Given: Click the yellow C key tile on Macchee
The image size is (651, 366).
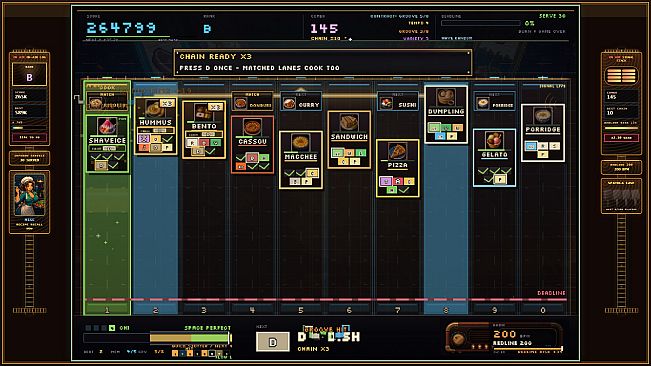Looking at the screenshot, I should 313,173.
